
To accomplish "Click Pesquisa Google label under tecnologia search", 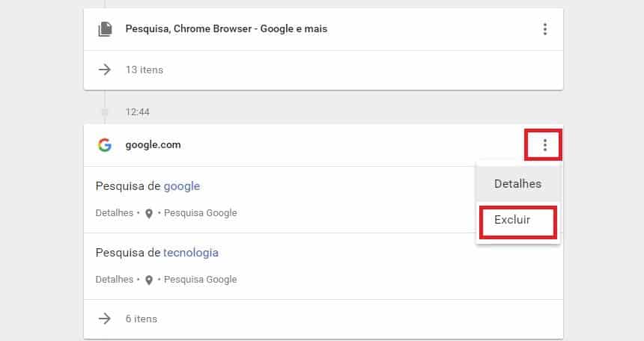I will point(201,280).
